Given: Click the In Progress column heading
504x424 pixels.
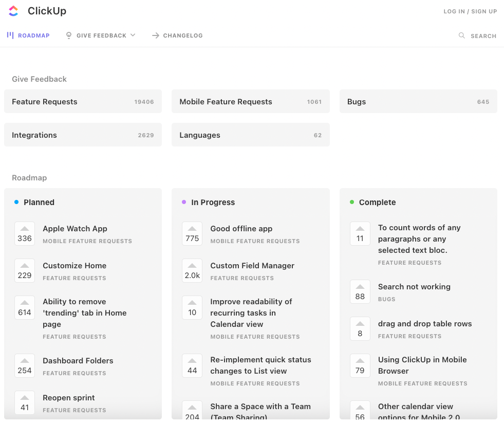Looking at the screenshot, I should point(213,202).
